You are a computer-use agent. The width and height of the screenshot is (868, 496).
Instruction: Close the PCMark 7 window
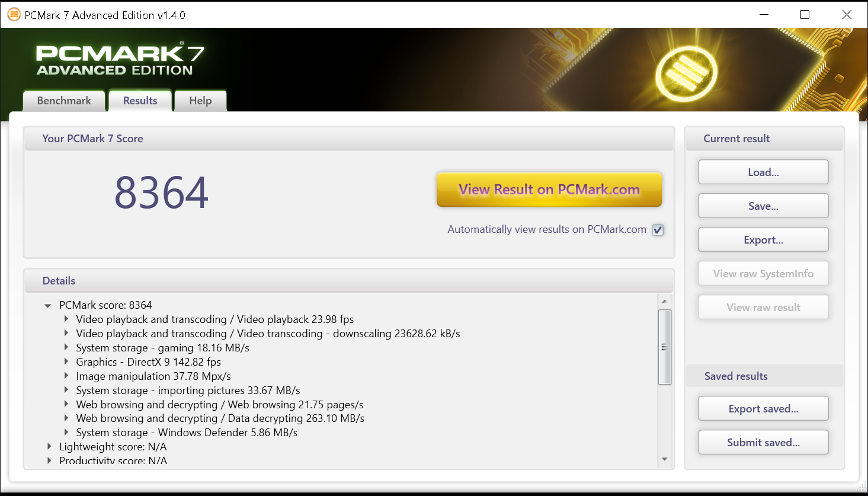(847, 15)
